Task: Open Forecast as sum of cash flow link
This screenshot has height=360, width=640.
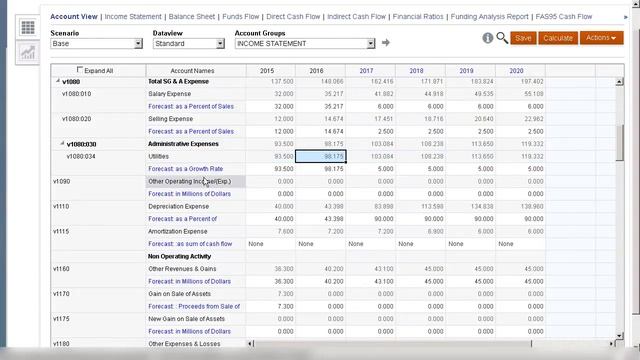Action: click(190, 244)
